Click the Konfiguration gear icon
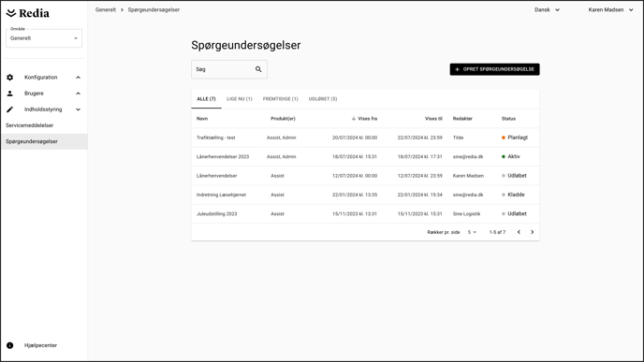The height and width of the screenshot is (362, 644). click(10, 77)
